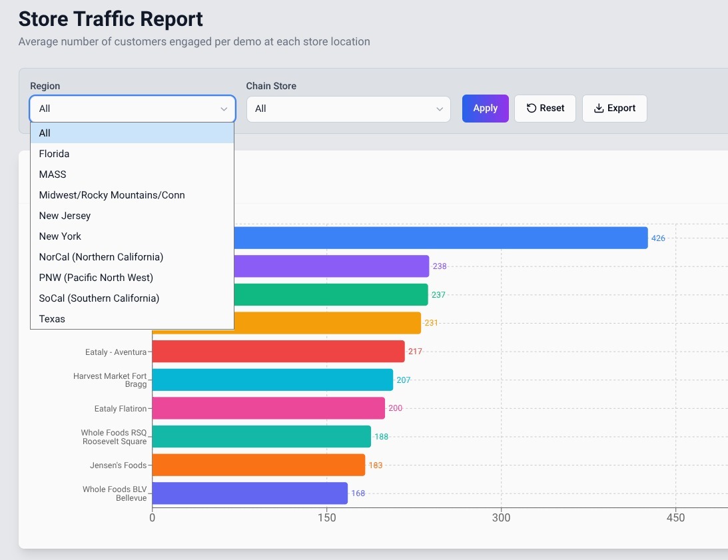
Task: Click the cyan Harvest Market Fort Bragg bar
Action: tap(272, 380)
